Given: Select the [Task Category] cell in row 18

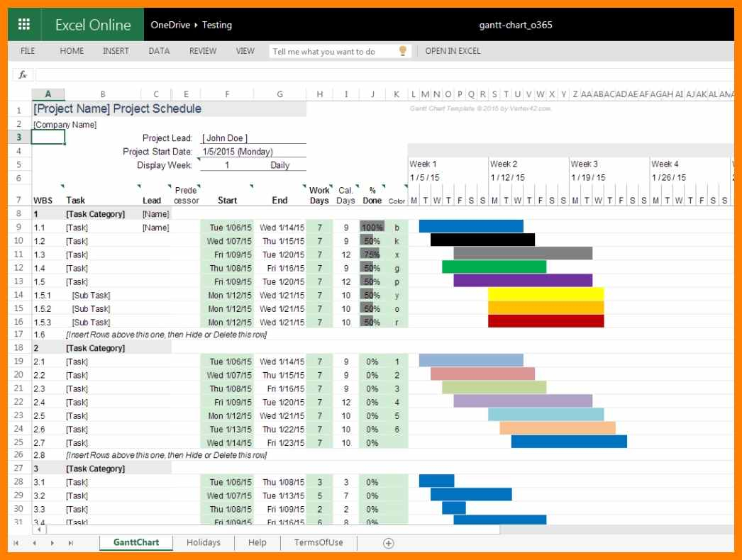Looking at the screenshot, I should tap(103, 348).
